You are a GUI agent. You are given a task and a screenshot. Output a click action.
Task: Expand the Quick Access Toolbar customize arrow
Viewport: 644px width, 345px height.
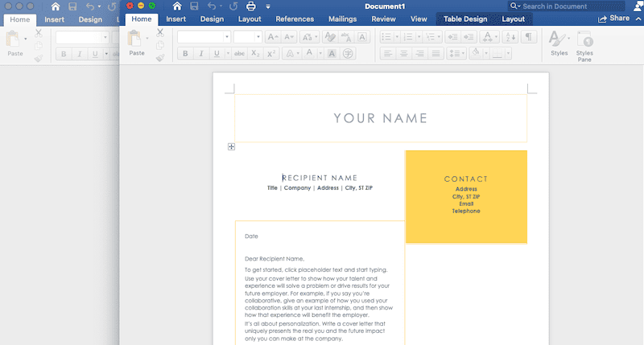tap(268, 6)
